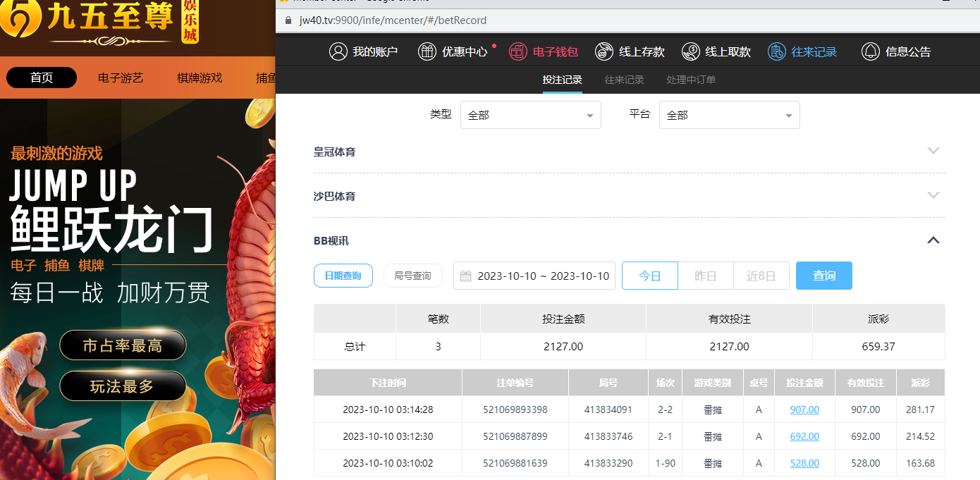Click payout value 281.17
Screen dimensions: 980x480
[x=920, y=410]
